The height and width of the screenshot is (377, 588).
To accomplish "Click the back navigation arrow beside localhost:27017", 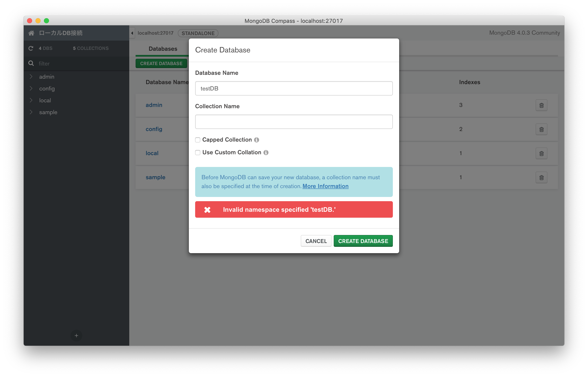I will [132, 33].
